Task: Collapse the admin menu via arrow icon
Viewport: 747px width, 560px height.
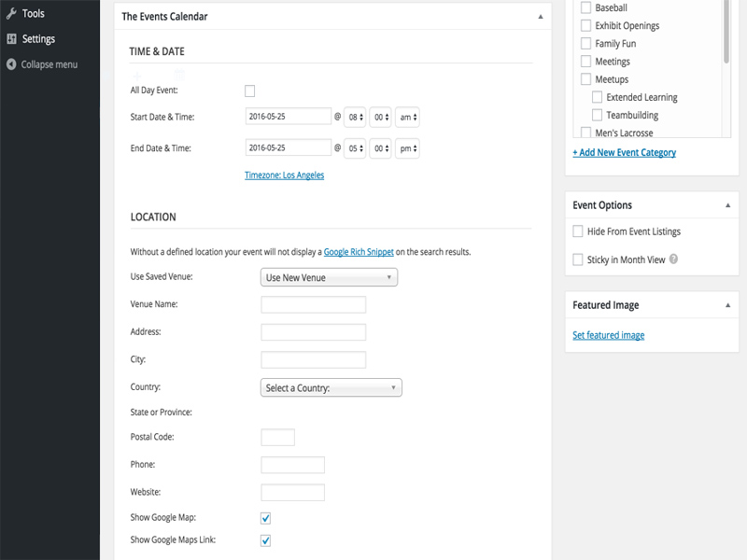Action: tap(11, 63)
